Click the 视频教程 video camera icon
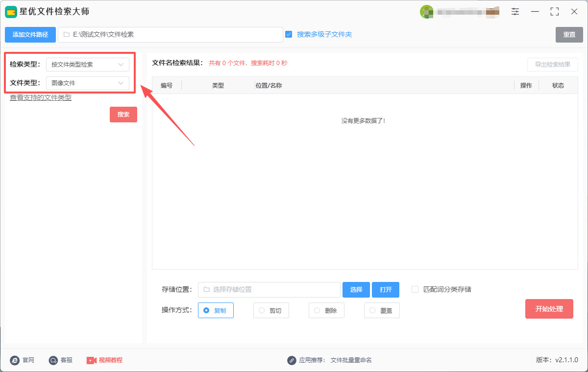This screenshot has width=588, height=372. 91,360
